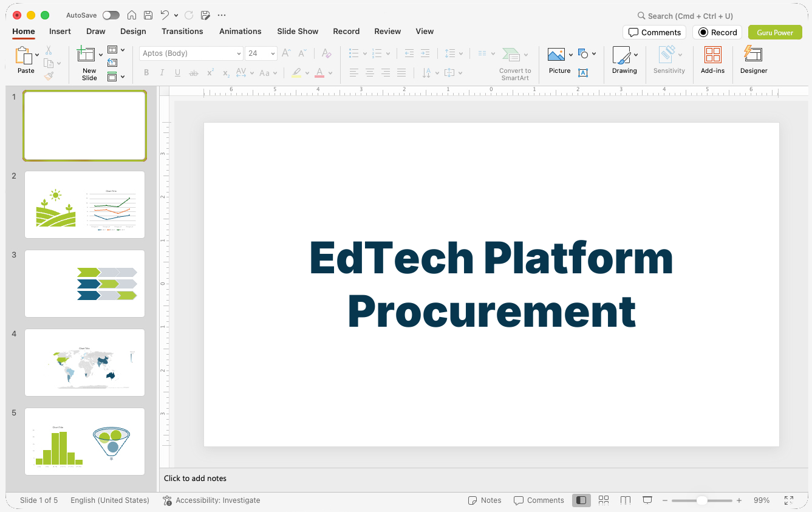Click the Text Box icon
The height and width of the screenshot is (512, 812).
pyautogui.click(x=583, y=73)
